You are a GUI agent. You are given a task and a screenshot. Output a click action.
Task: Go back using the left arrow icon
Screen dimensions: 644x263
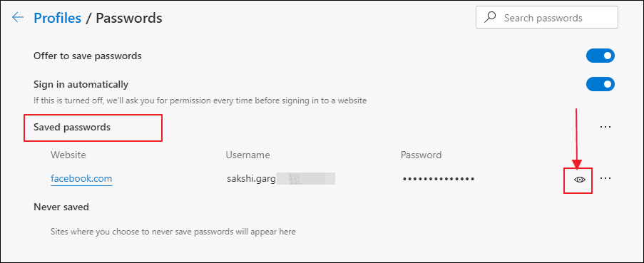coord(18,18)
